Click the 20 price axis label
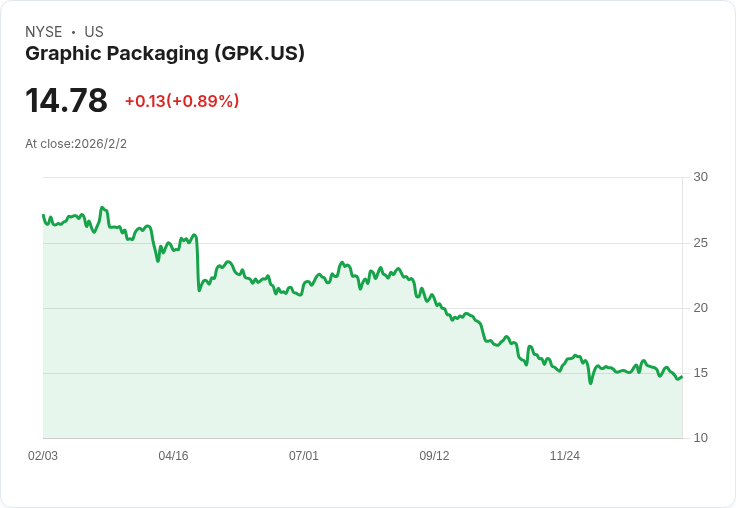Viewport: 736px width, 508px height. click(x=700, y=308)
